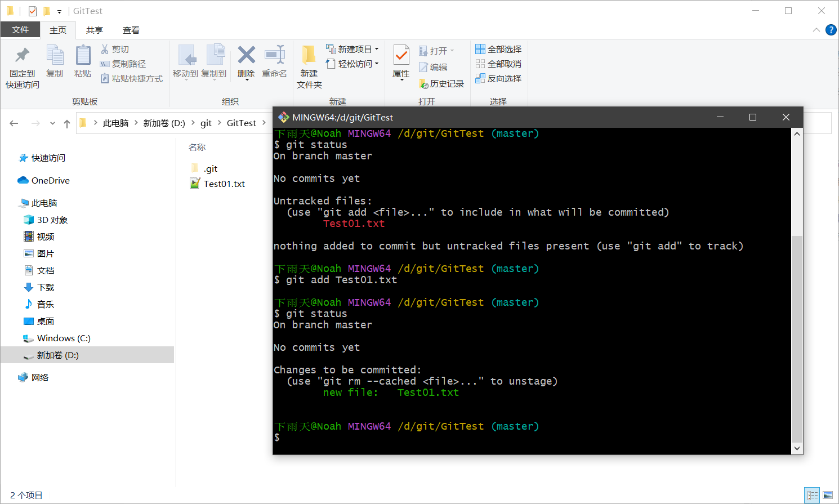Select the Pictures folder in sidebar
The width and height of the screenshot is (839, 504).
(x=39, y=253)
